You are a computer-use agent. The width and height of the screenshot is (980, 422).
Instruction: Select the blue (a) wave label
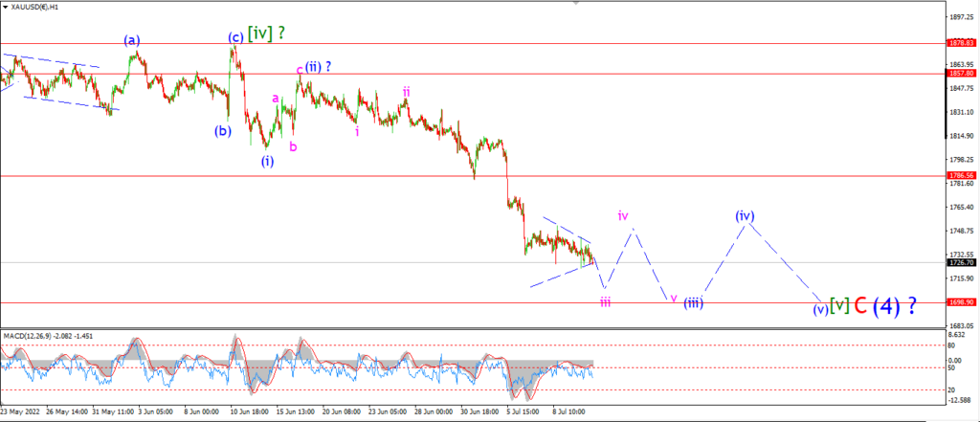(x=131, y=40)
